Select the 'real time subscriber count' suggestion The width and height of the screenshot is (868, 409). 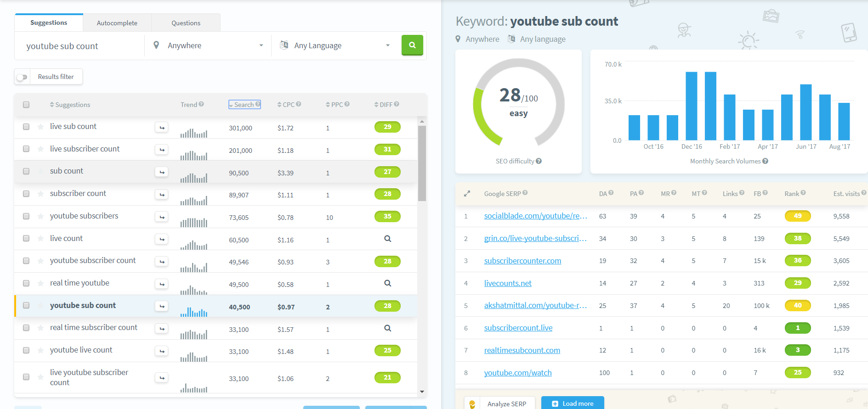[94, 327]
